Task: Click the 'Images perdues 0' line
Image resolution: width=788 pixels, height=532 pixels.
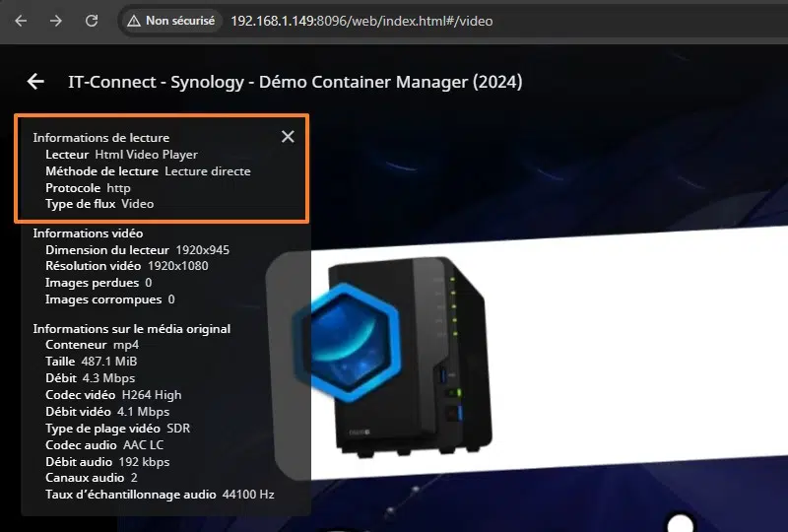Action: coord(98,283)
